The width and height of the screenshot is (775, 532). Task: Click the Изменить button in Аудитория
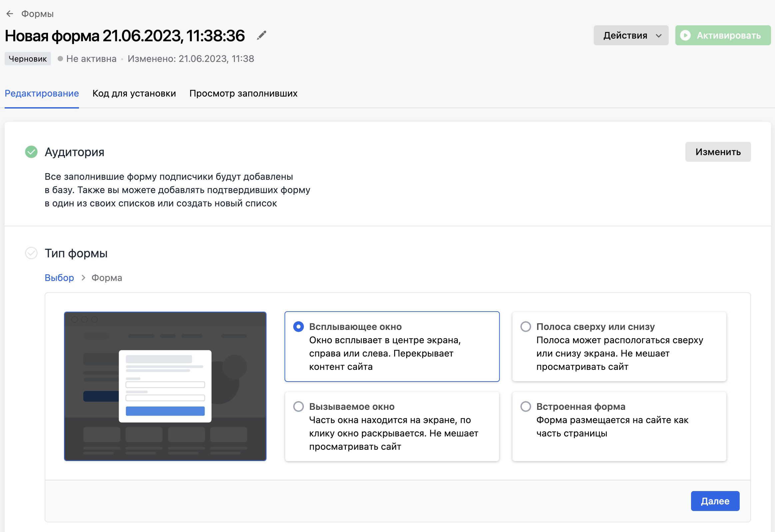click(x=718, y=152)
